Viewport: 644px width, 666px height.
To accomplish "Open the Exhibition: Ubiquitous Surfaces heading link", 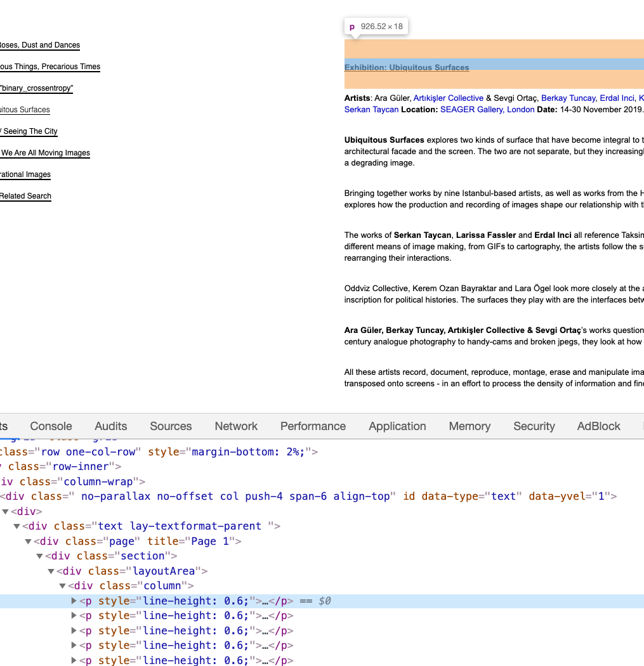I will [407, 67].
